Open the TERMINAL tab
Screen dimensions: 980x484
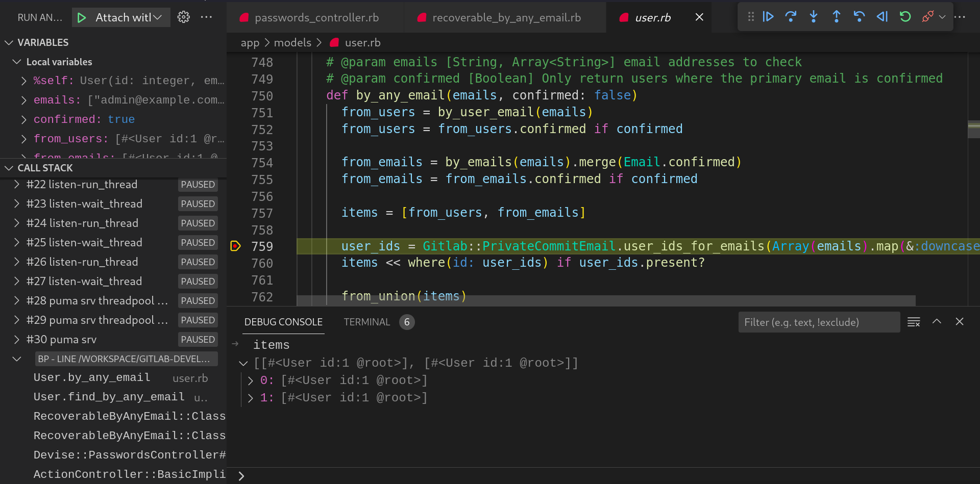[366, 322]
